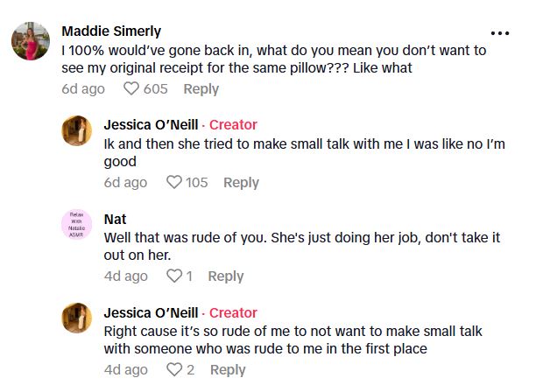Click Jessica O'Neill's avatar on last reply
The height and width of the screenshot is (392, 536).
click(x=77, y=317)
